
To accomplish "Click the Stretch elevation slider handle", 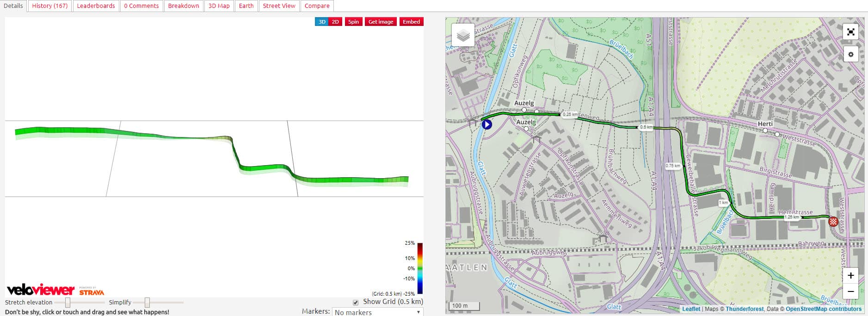I will pos(68,303).
